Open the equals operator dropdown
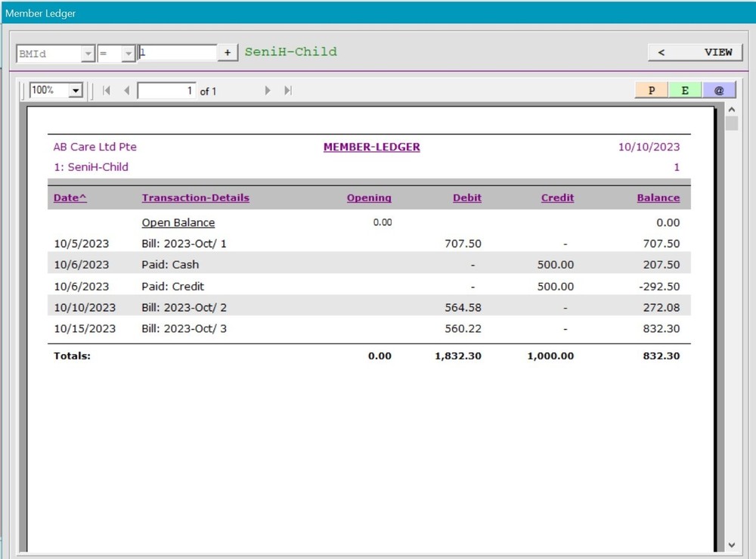Screen dimensions: 756x559 (x=129, y=54)
